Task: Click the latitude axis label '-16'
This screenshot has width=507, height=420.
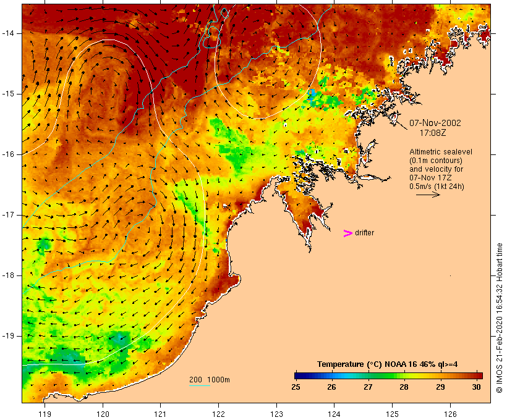Action: pos(7,154)
